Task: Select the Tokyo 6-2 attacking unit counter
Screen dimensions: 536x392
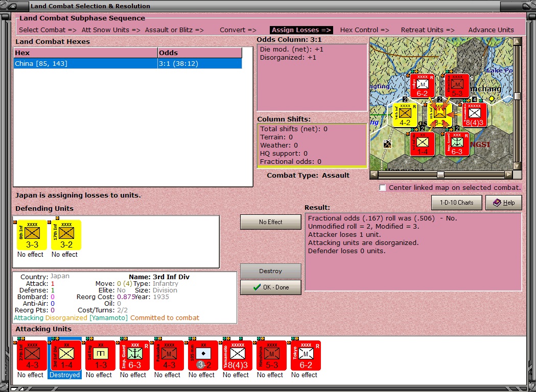Action: tap(306, 355)
